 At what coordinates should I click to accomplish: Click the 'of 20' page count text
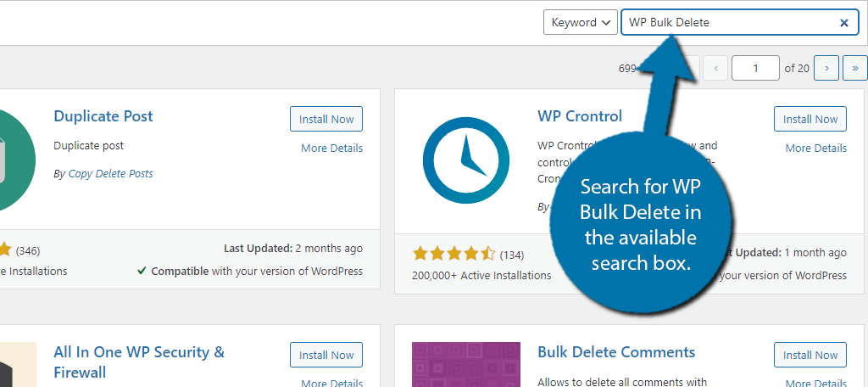coord(797,68)
